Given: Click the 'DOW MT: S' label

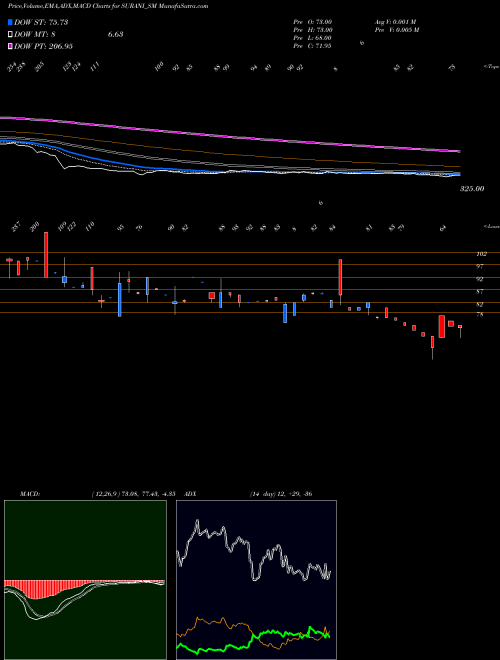Looking at the screenshot, I should click(x=35, y=35).
